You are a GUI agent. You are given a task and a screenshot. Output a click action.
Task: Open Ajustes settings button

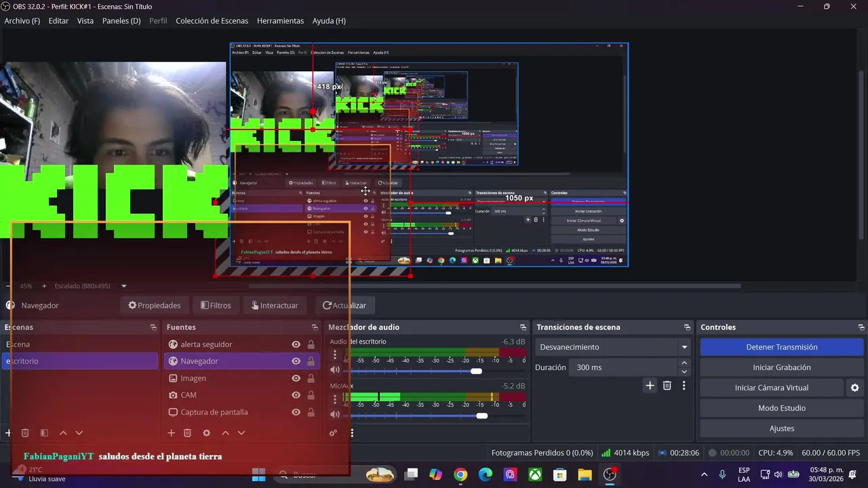click(782, 428)
